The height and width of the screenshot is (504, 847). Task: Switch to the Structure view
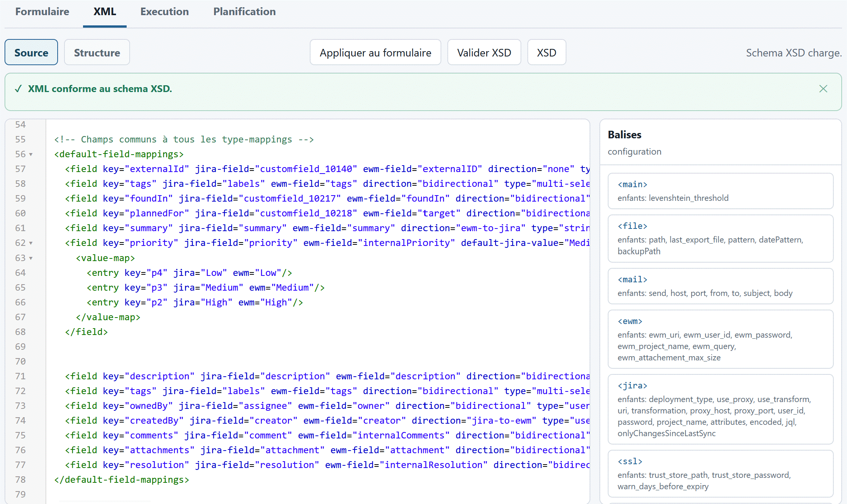(x=97, y=52)
